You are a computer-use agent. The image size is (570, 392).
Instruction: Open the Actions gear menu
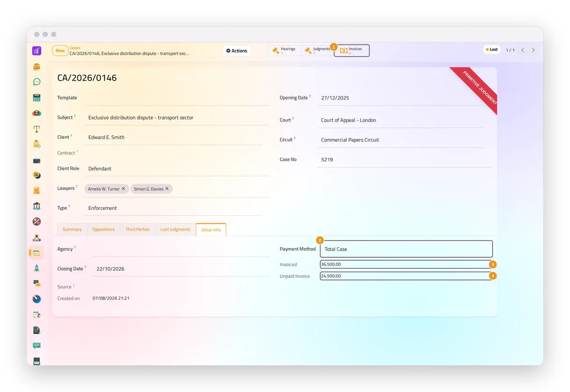237,51
